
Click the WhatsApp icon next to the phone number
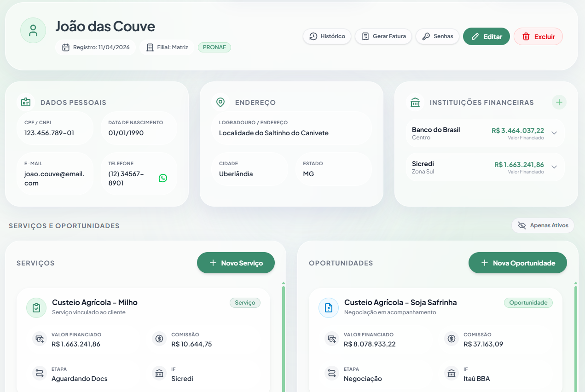coord(162,178)
